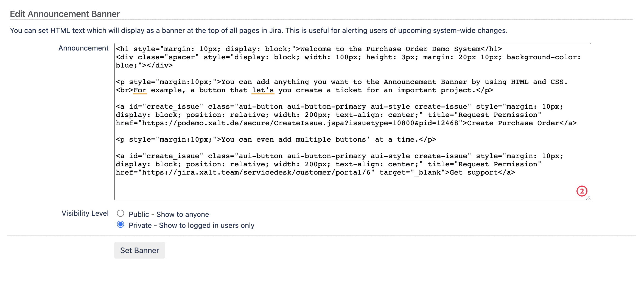Select Public - Show to anyone radio button

(x=121, y=213)
